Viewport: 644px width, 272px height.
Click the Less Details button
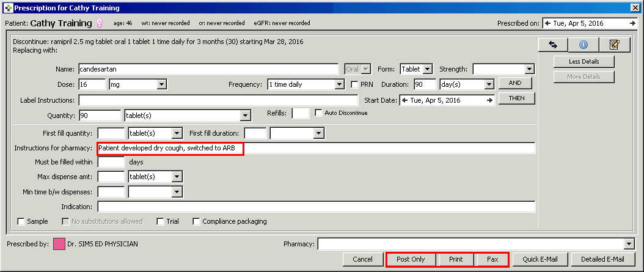[584, 62]
